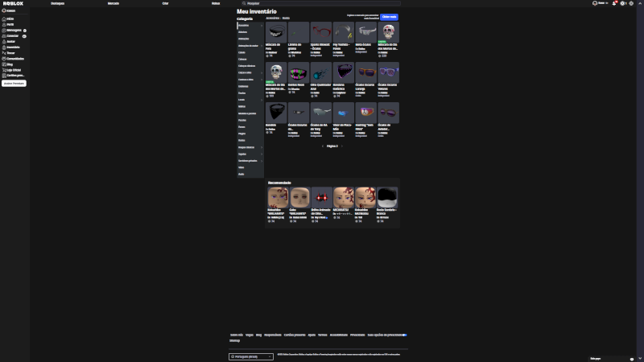The height and width of the screenshot is (362, 644).
Task: Open Avatar via its sidebar icon
Action: [4, 42]
